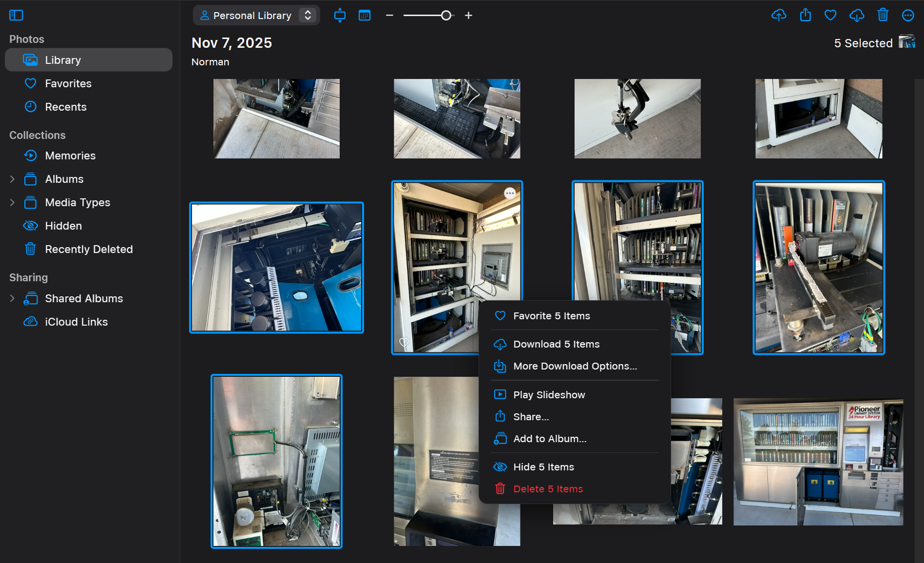924x563 pixels.
Task: Select Download 5 Items menu entry
Action: (556, 344)
